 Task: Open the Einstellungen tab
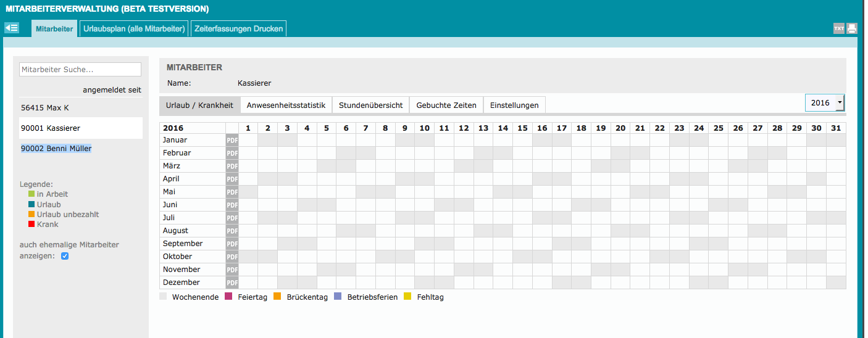[514, 105]
